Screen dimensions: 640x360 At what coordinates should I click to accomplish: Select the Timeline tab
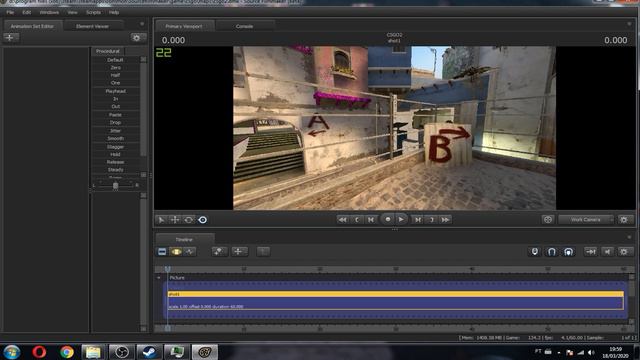pyautogui.click(x=184, y=240)
